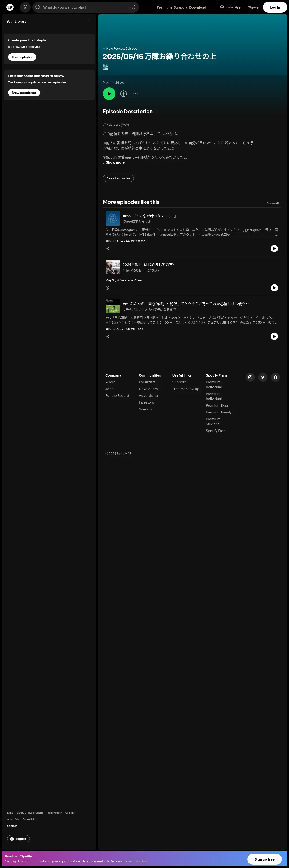The height and width of the screenshot is (868, 289).
Task: Add episode #822 to library
Action: tap(107, 249)
